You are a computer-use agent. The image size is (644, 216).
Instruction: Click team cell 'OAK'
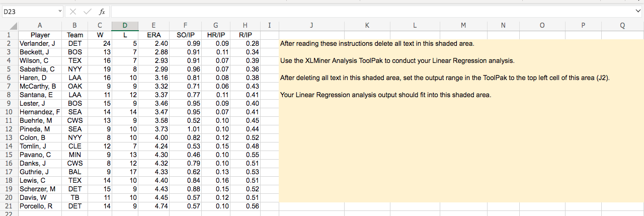click(75, 86)
